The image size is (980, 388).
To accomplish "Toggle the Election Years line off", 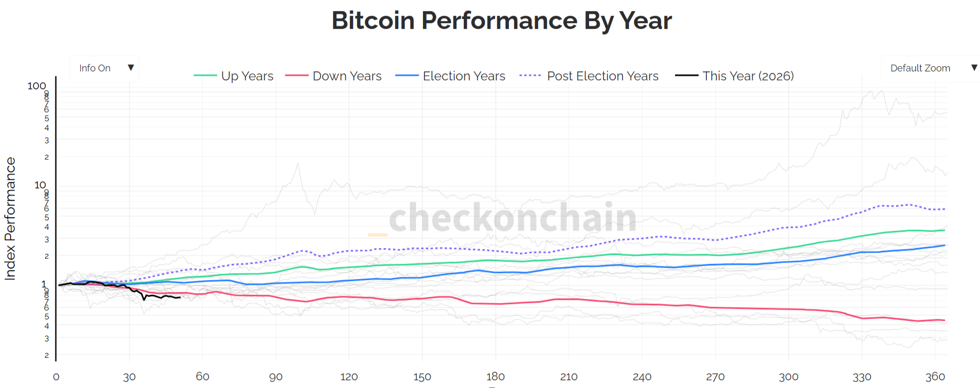I will pyautogui.click(x=463, y=76).
